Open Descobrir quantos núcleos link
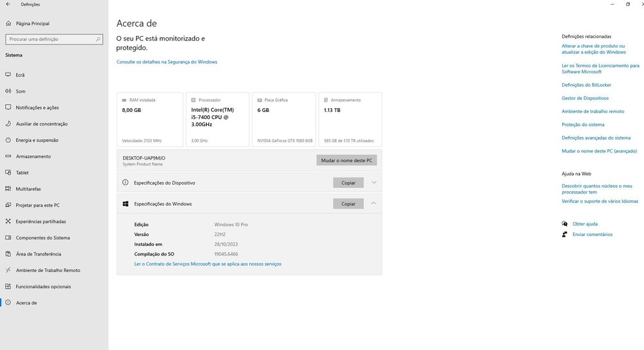 point(597,189)
